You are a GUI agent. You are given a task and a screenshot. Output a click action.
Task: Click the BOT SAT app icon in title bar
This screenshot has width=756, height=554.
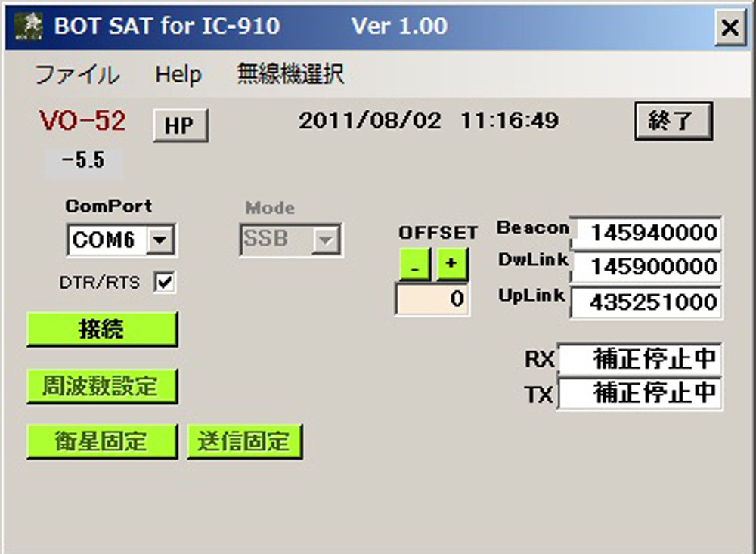coord(28,26)
